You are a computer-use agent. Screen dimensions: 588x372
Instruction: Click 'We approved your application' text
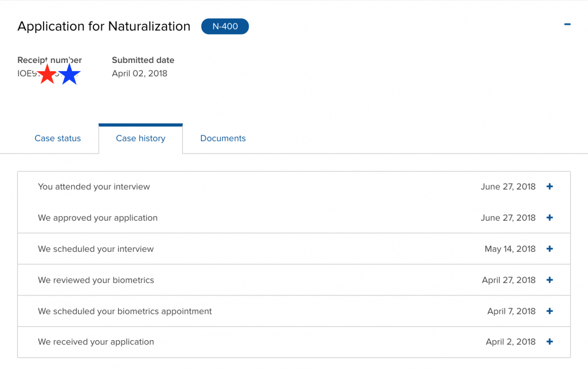98,218
